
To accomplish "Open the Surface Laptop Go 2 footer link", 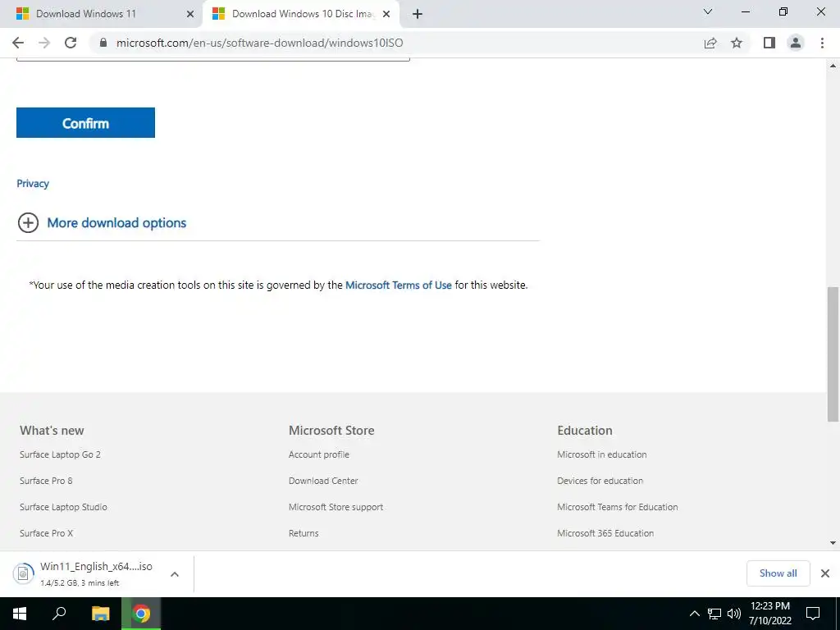I will (x=60, y=454).
